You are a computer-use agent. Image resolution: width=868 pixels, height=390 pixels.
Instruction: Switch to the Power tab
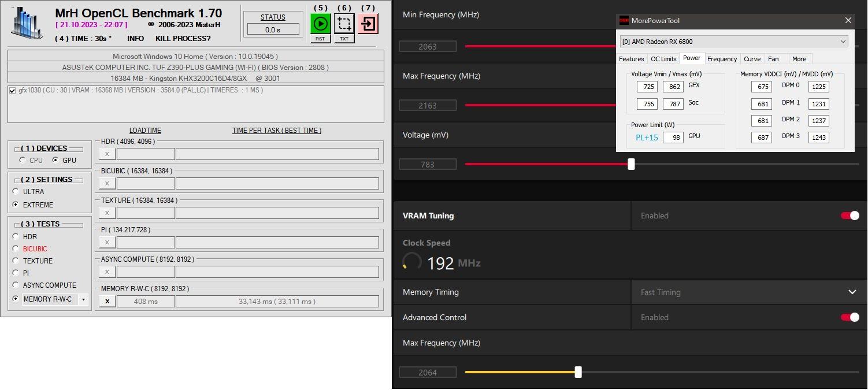click(x=692, y=58)
